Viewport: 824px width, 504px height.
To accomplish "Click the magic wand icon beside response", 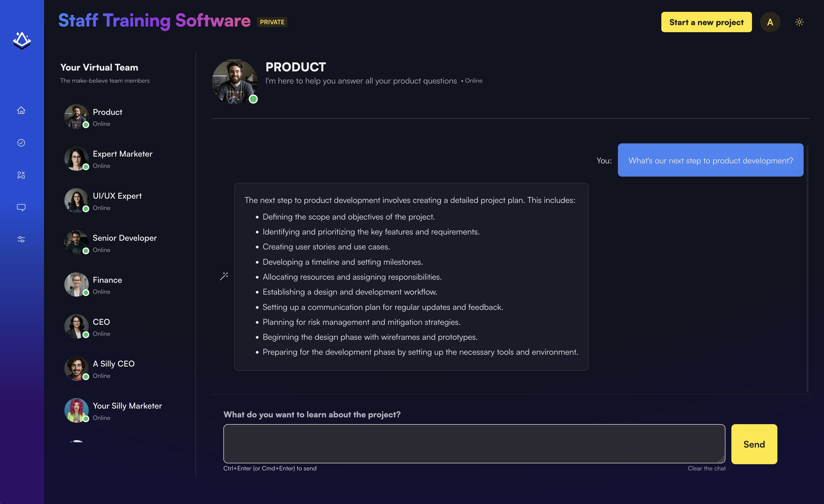I will coord(224,276).
